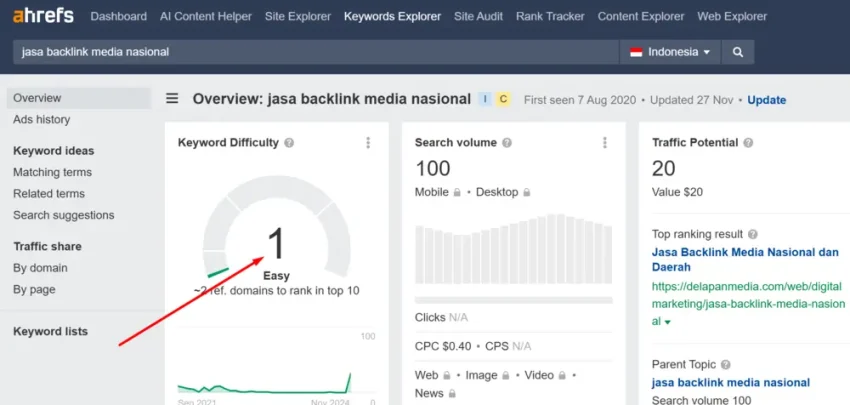This screenshot has height=405, width=850.
Task: Expand the top ranking URL dropdown arrow
Action: (x=668, y=322)
